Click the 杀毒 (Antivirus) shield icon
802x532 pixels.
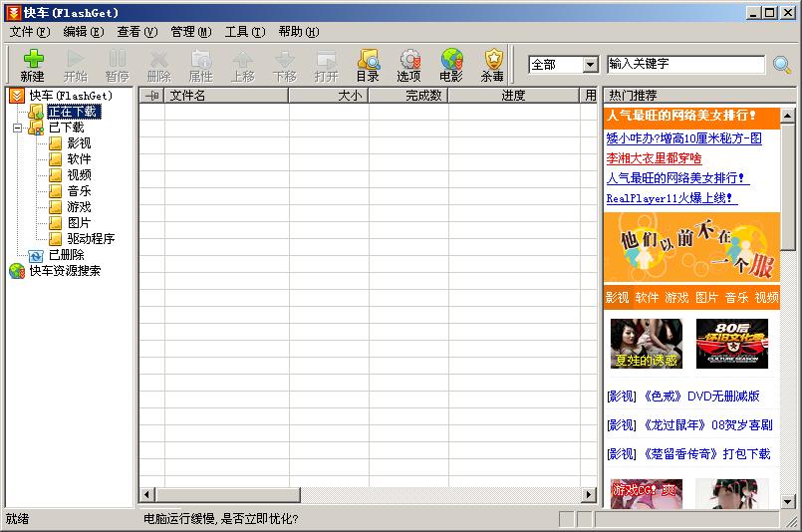point(493,65)
